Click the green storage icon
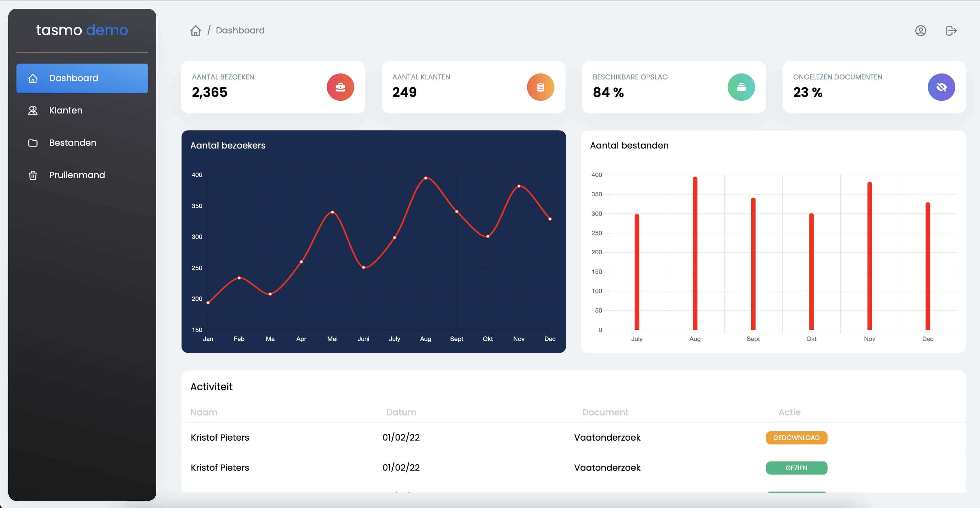980x508 pixels. (x=741, y=87)
